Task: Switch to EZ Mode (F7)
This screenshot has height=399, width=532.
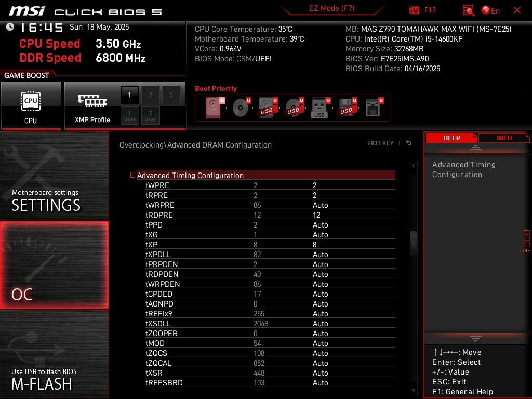Action: 331,8
